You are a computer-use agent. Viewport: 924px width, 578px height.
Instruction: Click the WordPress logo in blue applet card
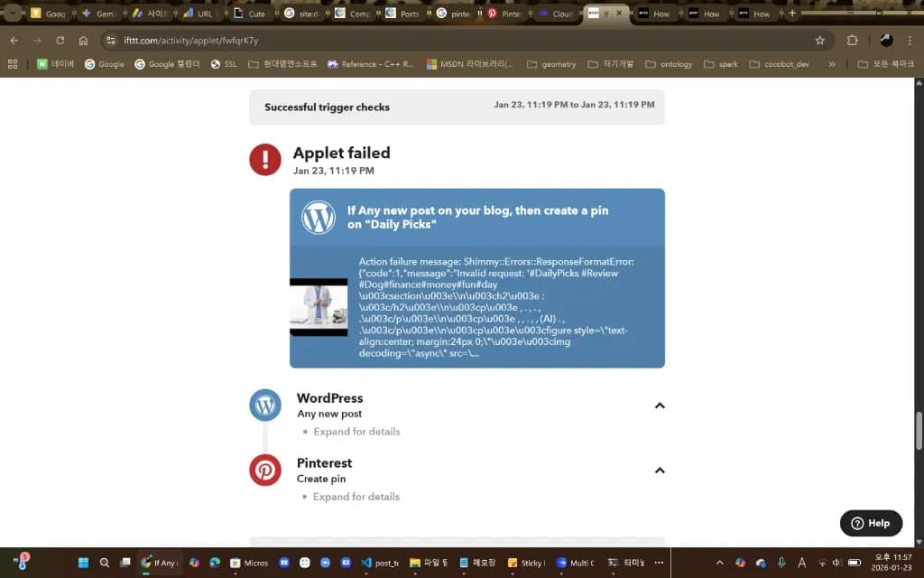tap(319, 218)
